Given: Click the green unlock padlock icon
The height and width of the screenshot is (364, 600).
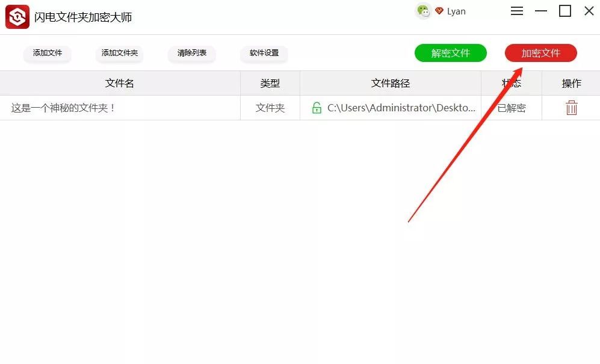Looking at the screenshot, I should click(317, 108).
